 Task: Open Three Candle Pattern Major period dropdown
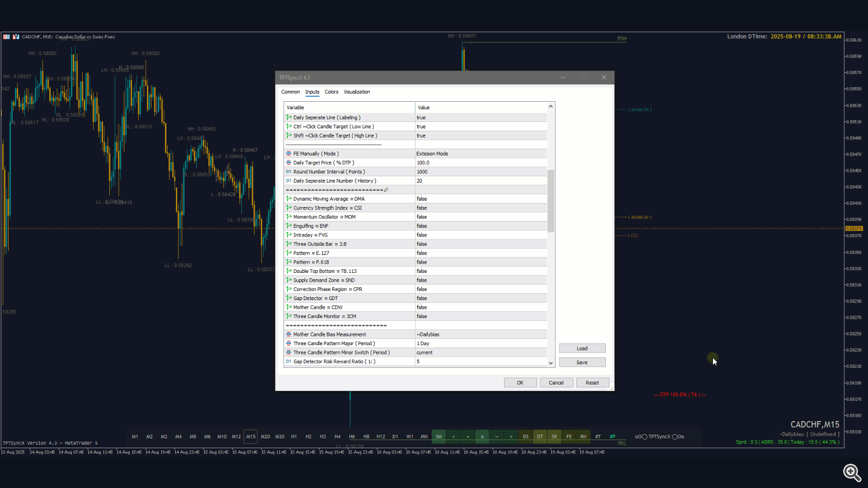click(x=480, y=343)
